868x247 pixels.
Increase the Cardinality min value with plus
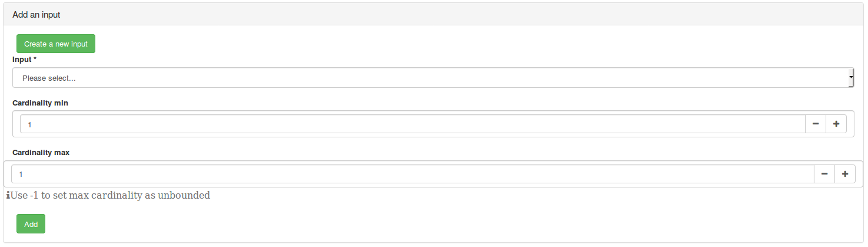coord(836,124)
